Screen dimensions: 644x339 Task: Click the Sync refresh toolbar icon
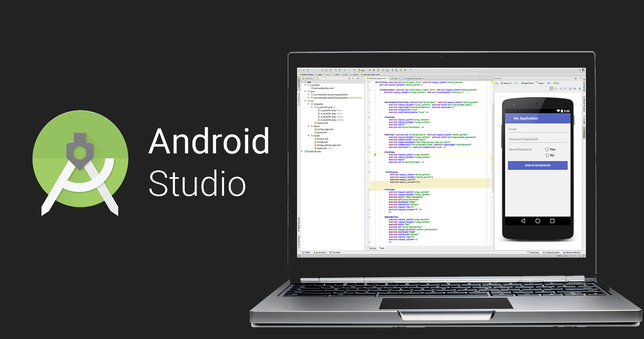pyautogui.click(x=308, y=70)
